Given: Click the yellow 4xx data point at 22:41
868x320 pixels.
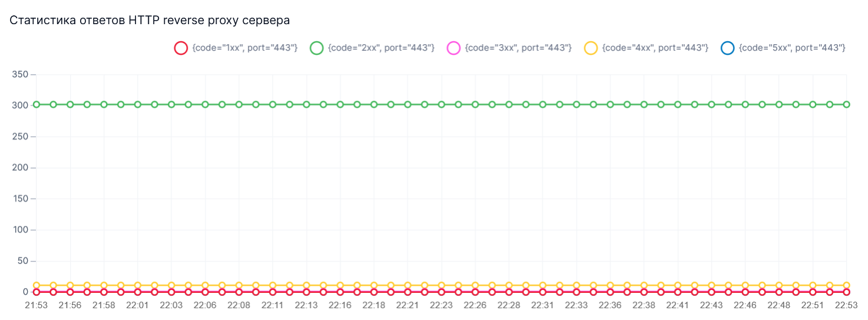Looking at the screenshot, I should coord(678,285).
